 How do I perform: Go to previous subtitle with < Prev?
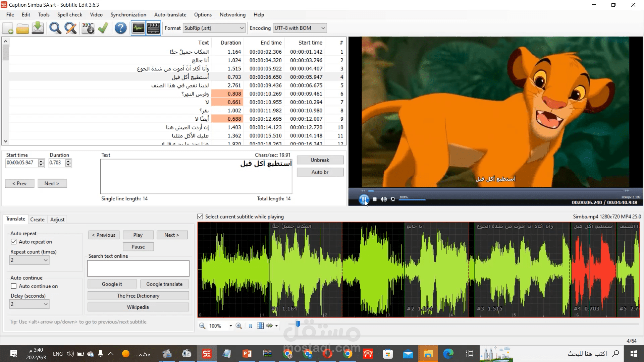click(x=19, y=184)
